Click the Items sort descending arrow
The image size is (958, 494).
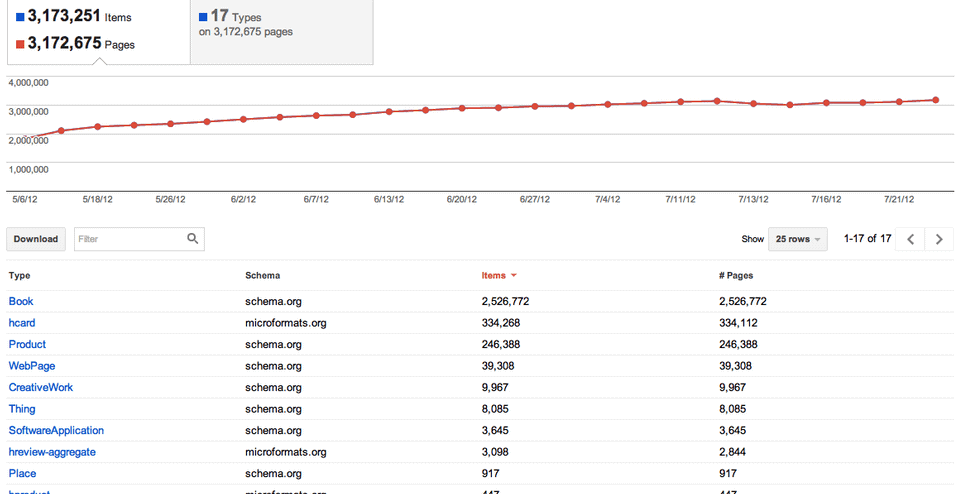click(x=514, y=275)
